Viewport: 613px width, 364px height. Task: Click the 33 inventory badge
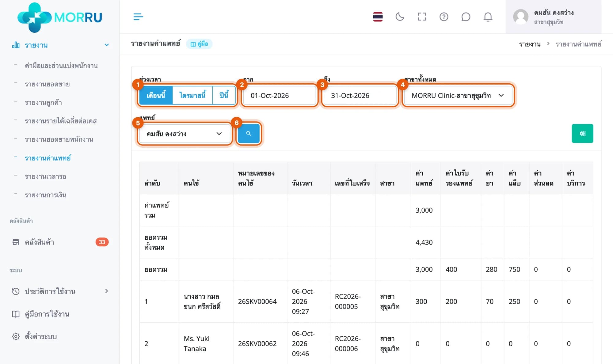click(102, 242)
